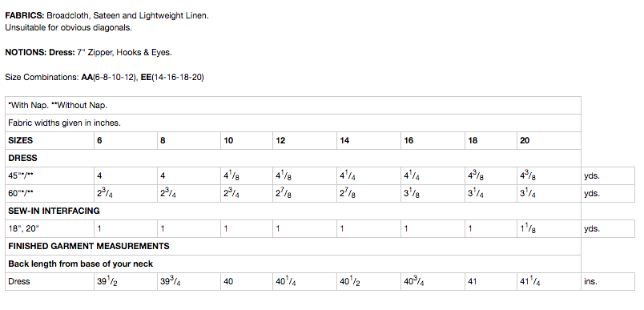644x310 pixels.
Task: Select the size 6 column header
Action: click(126, 140)
